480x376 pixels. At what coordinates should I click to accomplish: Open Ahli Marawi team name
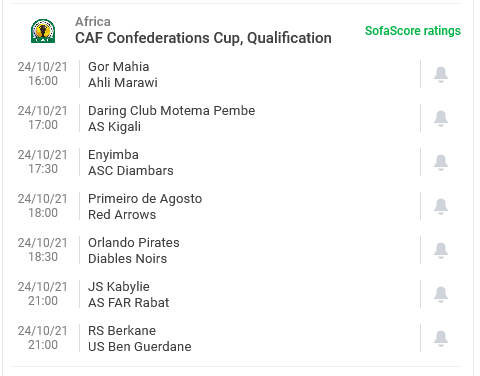coord(123,83)
